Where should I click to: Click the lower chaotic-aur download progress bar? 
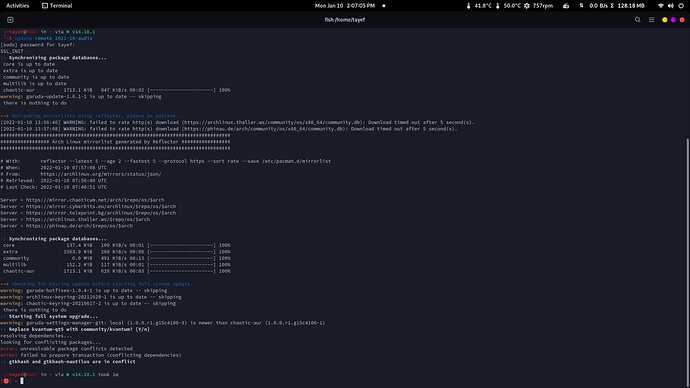tap(181, 271)
